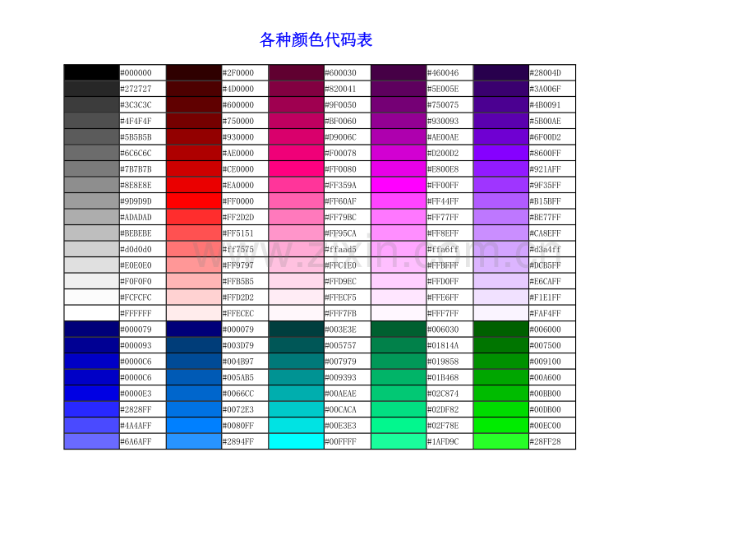Select the lavender swatch for #CA8EFF
Image resolution: width=756 pixels, height=535 pixels.
coord(501,233)
